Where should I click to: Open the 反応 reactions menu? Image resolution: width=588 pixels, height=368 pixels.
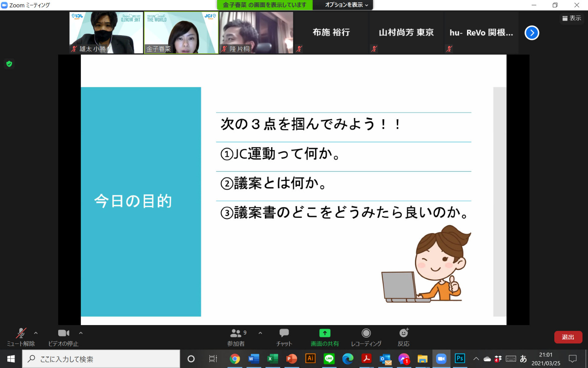tap(403, 337)
